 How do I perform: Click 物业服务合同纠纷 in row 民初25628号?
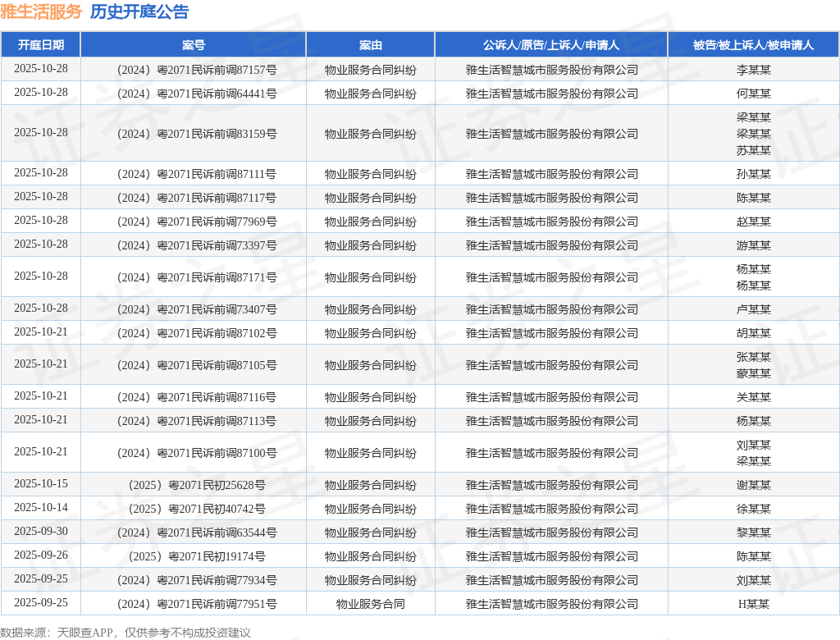(370, 485)
